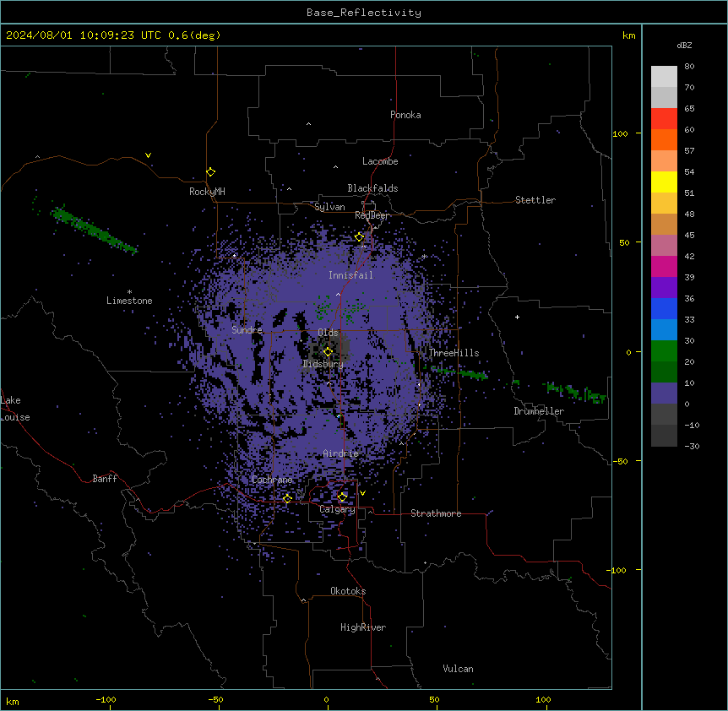728x711 pixels.
Task: Click the Vulcan label
Action: (x=458, y=669)
